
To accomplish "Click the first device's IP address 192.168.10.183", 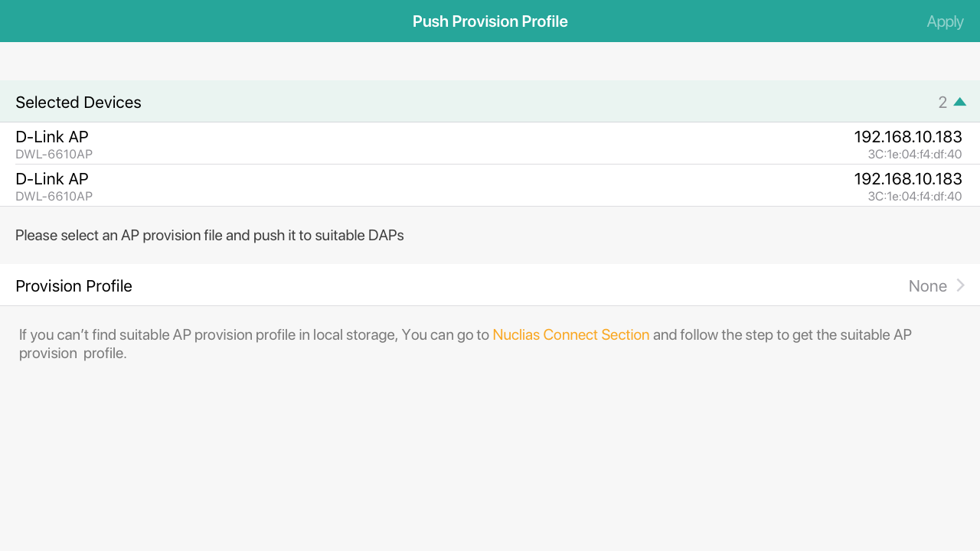I will [x=907, y=137].
